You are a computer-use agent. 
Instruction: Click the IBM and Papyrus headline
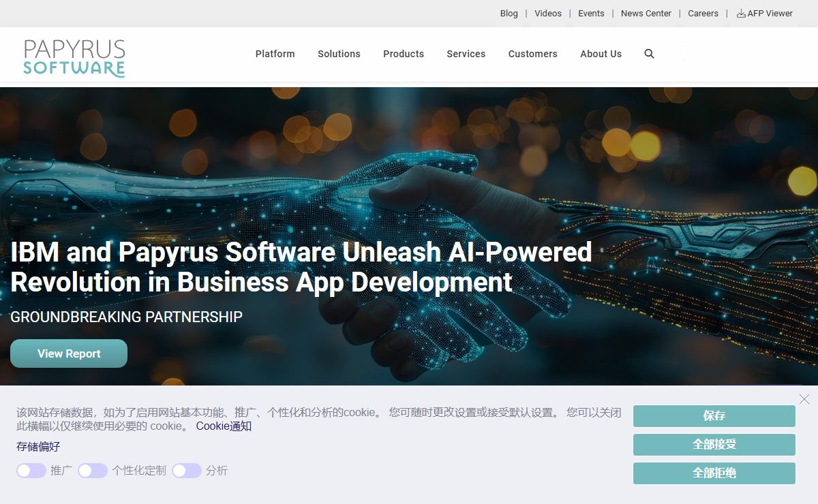(x=301, y=267)
